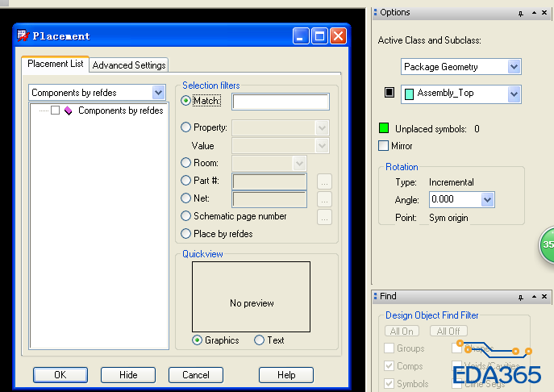Click the All Off button in Find
The height and width of the screenshot is (392, 554).
coord(448,332)
